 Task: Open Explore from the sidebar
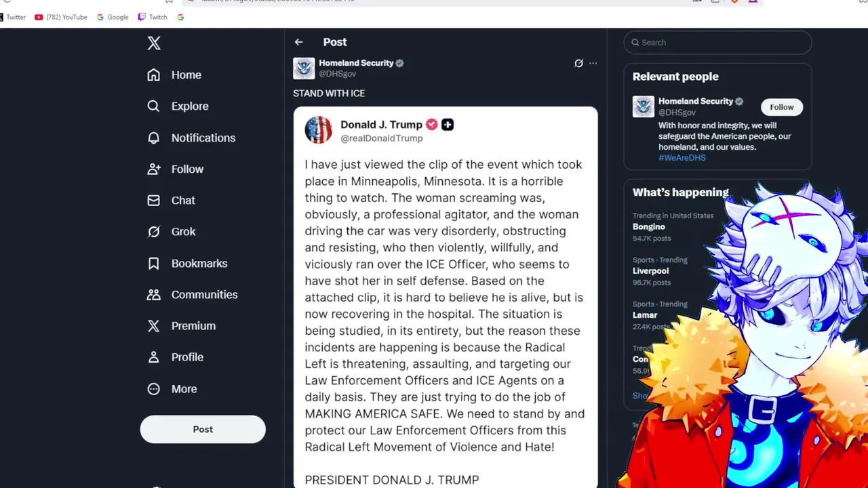(x=178, y=106)
